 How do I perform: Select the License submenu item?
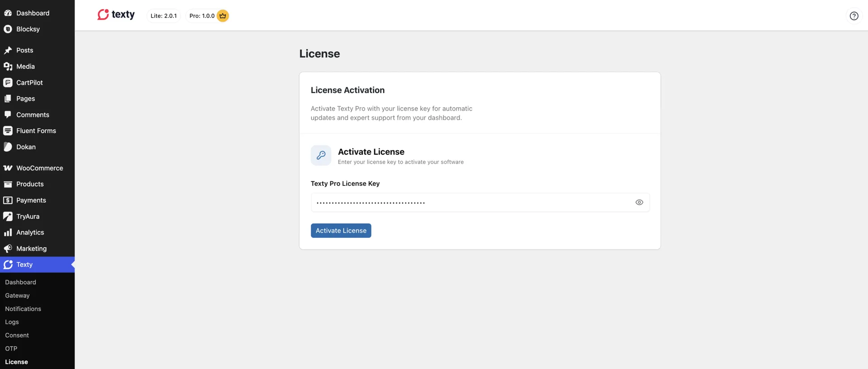point(16,362)
